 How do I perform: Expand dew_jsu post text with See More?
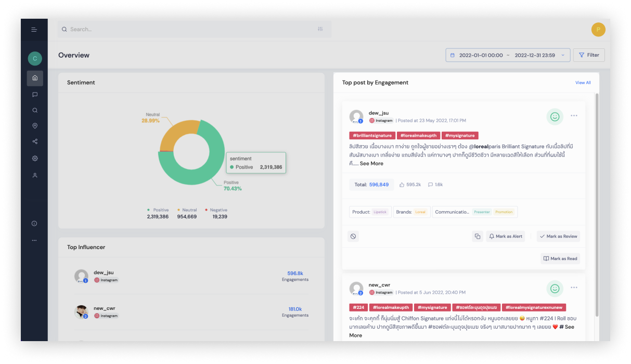(x=371, y=163)
